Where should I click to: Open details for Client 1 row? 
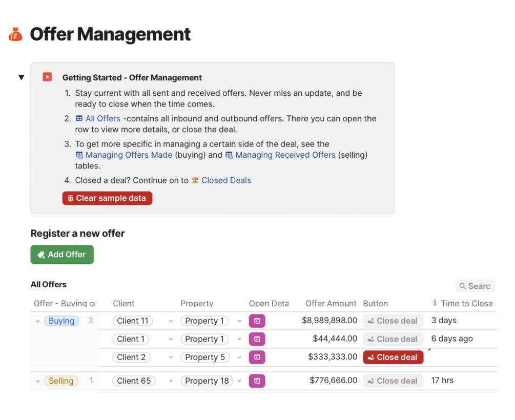[257, 339]
